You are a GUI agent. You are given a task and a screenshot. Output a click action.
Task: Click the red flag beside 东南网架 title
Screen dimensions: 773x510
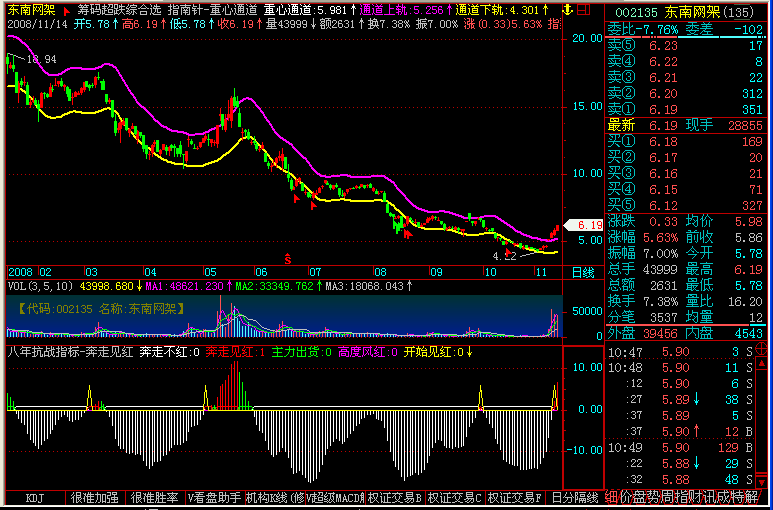pos(67,10)
